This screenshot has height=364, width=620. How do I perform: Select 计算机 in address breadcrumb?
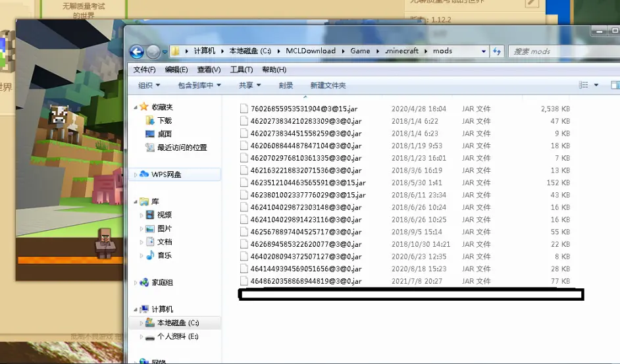pyautogui.click(x=205, y=51)
